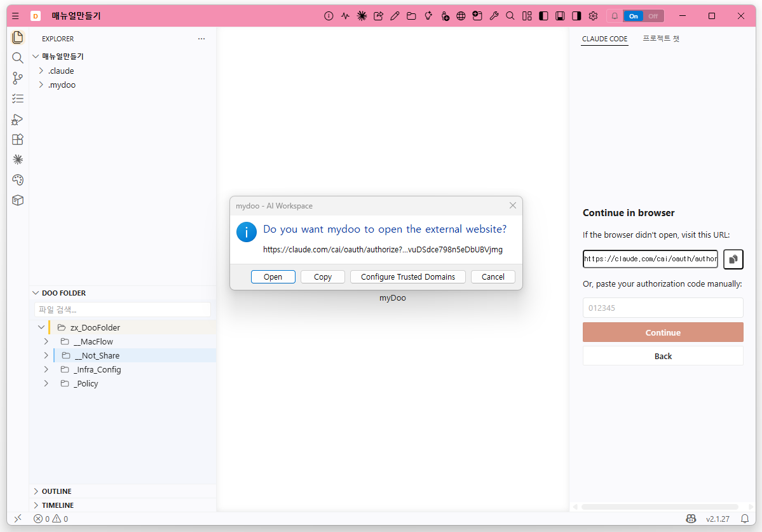Collapse the zx_DooFolder tree node
Image resolution: width=762 pixels, height=532 pixels.
(x=41, y=327)
